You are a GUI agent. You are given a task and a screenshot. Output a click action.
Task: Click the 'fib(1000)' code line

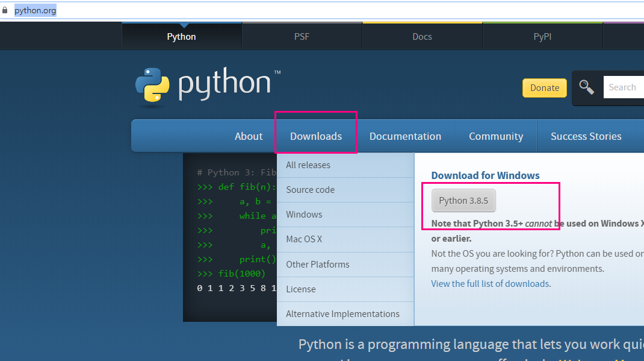[x=231, y=274]
